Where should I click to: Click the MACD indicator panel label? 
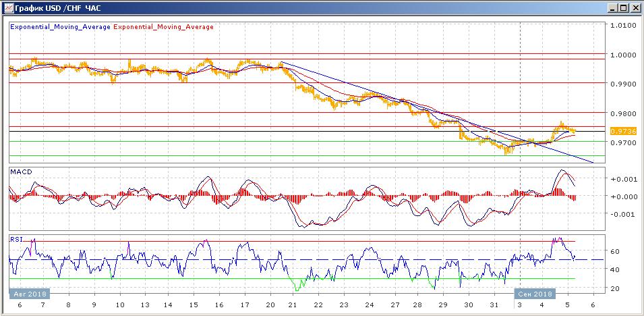coord(20,172)
